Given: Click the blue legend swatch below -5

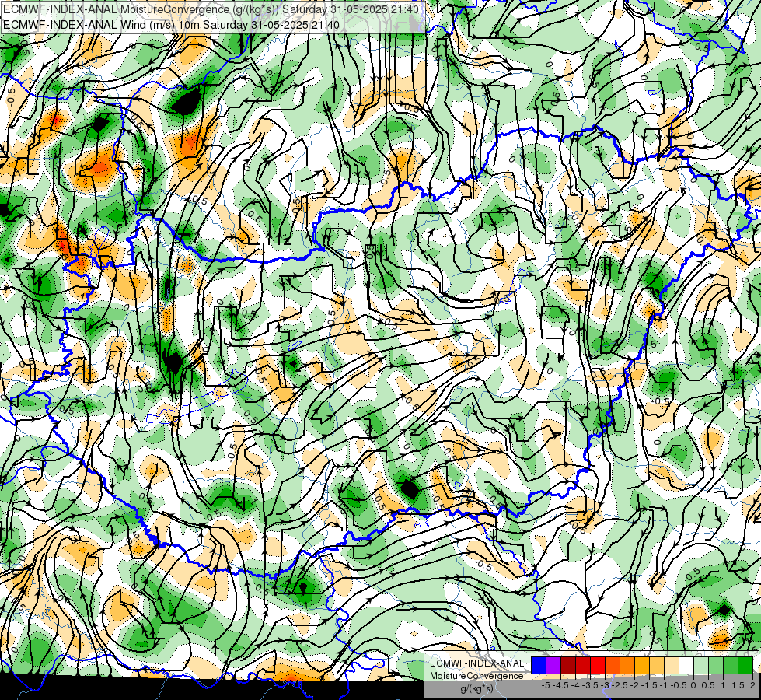Looking at the screenshot, I should pos(539,665).
